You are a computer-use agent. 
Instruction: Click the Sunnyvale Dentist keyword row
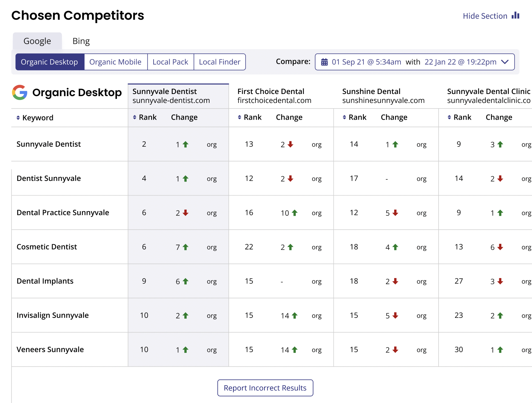[x=49, y=144]
